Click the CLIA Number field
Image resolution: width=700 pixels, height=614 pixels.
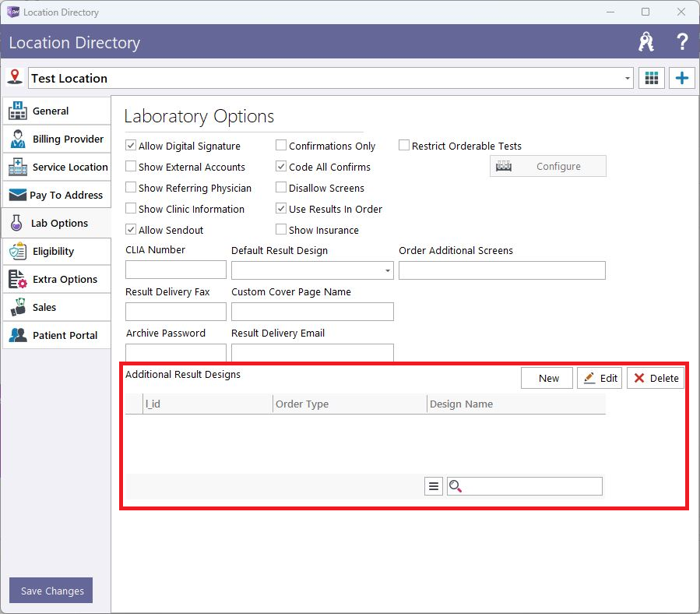(176, 270)
